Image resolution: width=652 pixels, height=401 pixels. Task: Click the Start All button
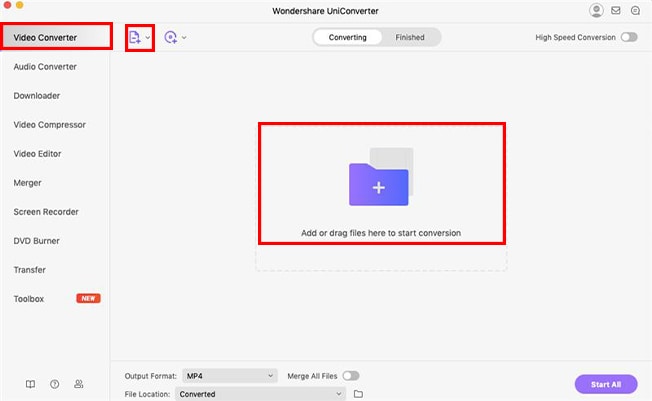[606, 384]
